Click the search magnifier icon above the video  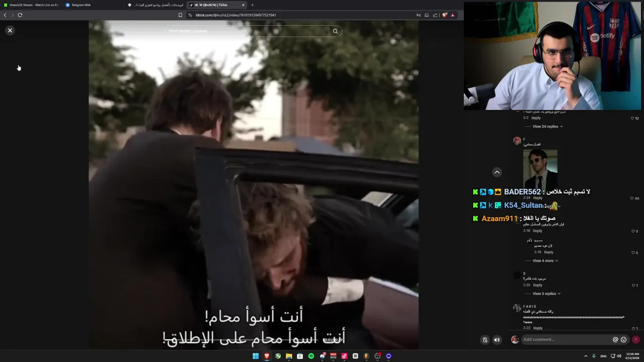335,31
